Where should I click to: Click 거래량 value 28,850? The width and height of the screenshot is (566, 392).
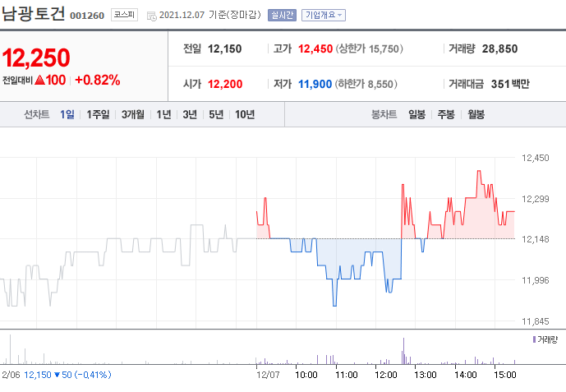500,48
